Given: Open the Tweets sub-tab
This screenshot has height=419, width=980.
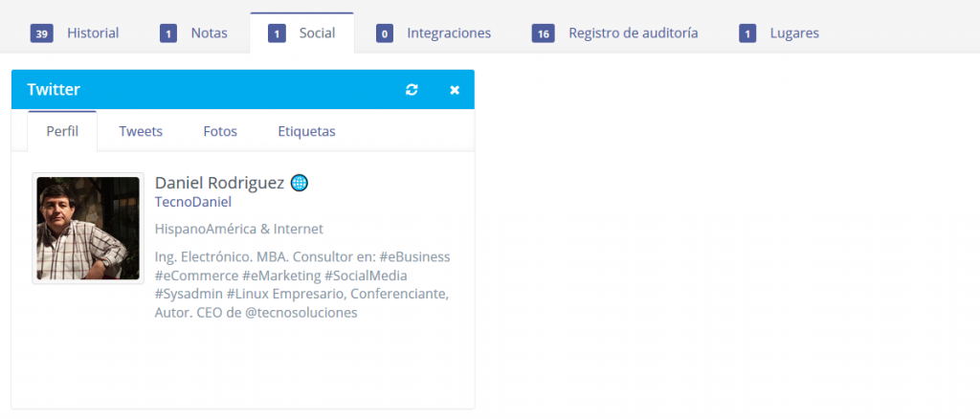Looking at the screenshot, I should click(x=141, y=132).
